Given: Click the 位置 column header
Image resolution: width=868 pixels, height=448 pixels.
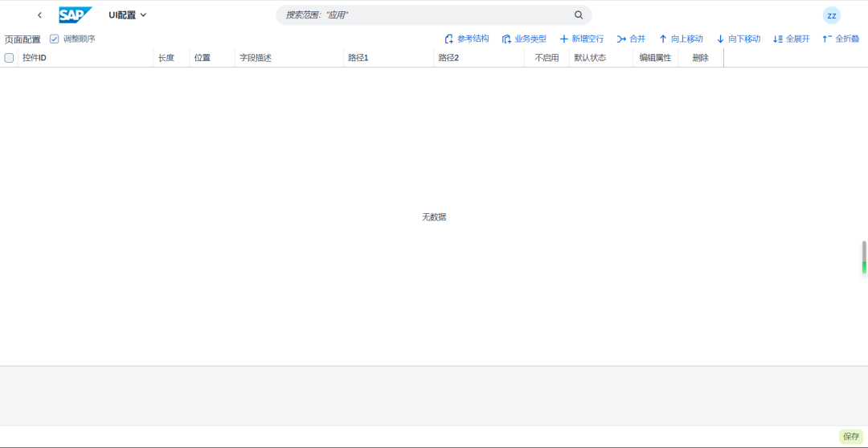Looking at the screenshot, I should click(x=212, y=58).
